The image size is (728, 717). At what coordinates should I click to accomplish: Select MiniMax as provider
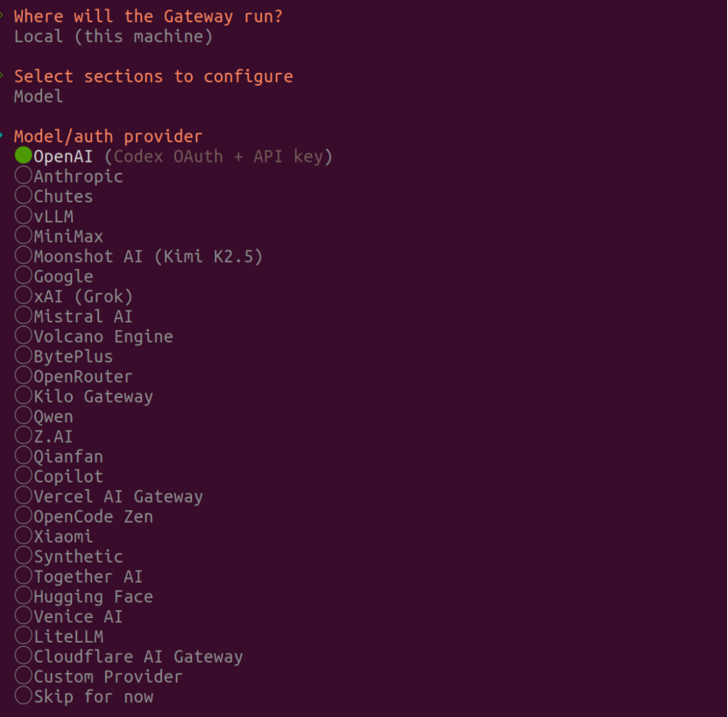(x=24, y=237)
